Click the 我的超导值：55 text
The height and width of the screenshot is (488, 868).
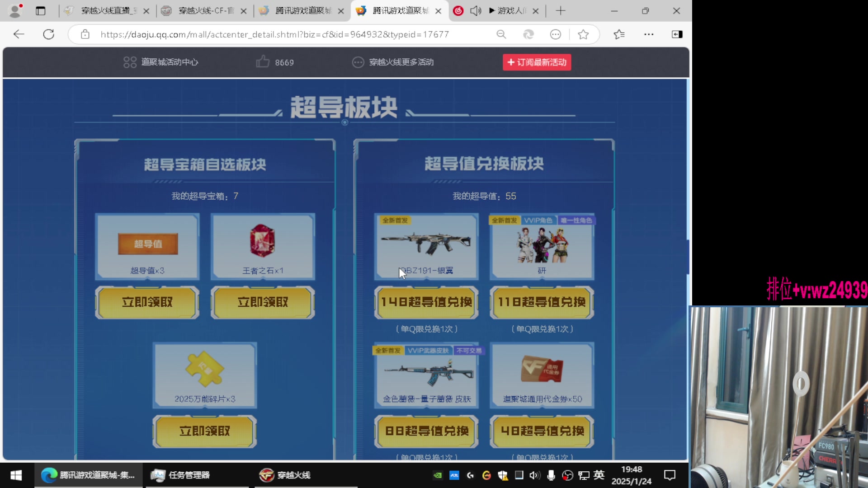(484, 196)
